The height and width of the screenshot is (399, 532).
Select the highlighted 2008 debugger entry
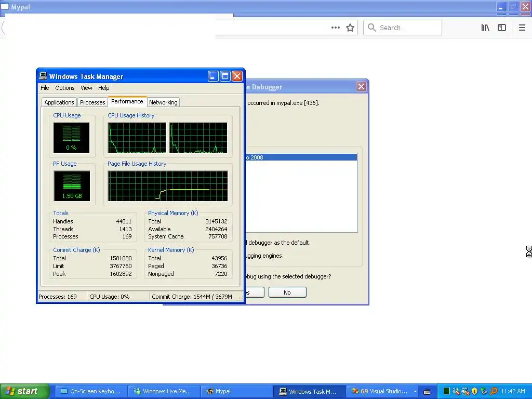click(301, 157)
